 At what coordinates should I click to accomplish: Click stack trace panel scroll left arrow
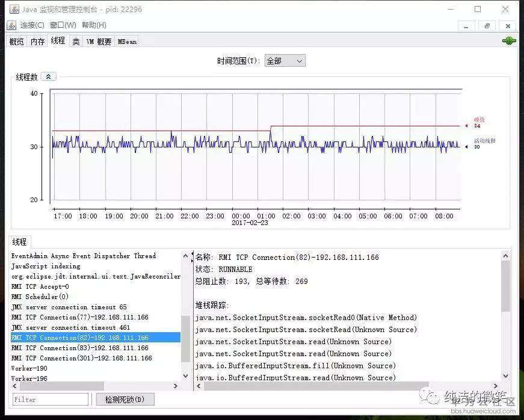click(x=199, y=386)
